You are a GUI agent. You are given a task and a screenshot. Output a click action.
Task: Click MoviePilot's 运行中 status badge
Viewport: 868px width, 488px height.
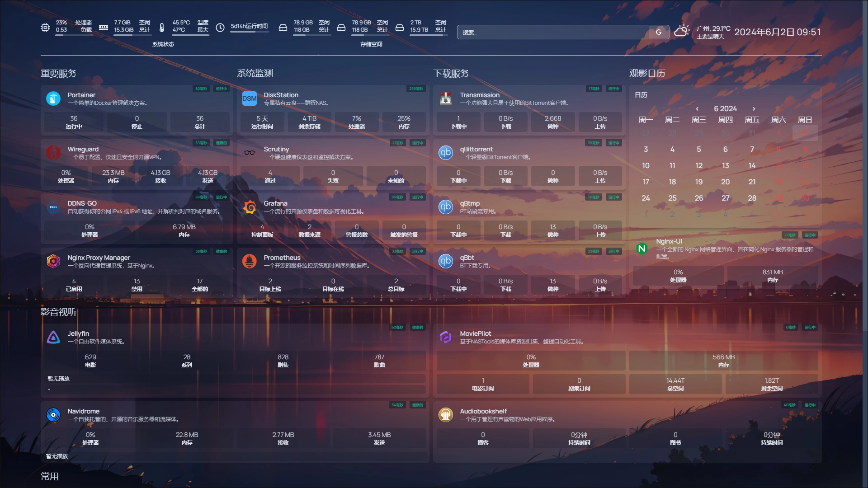click(810, 327)
